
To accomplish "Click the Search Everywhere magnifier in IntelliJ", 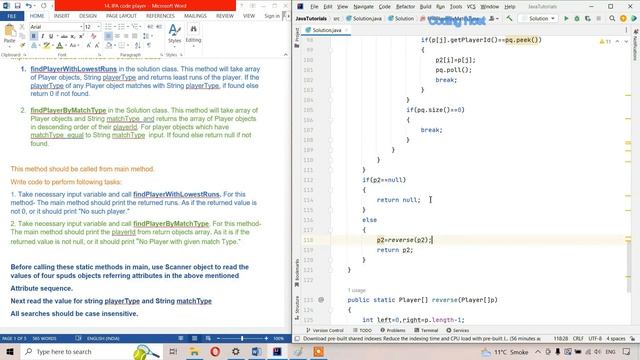I will click(x=612, y=18).
